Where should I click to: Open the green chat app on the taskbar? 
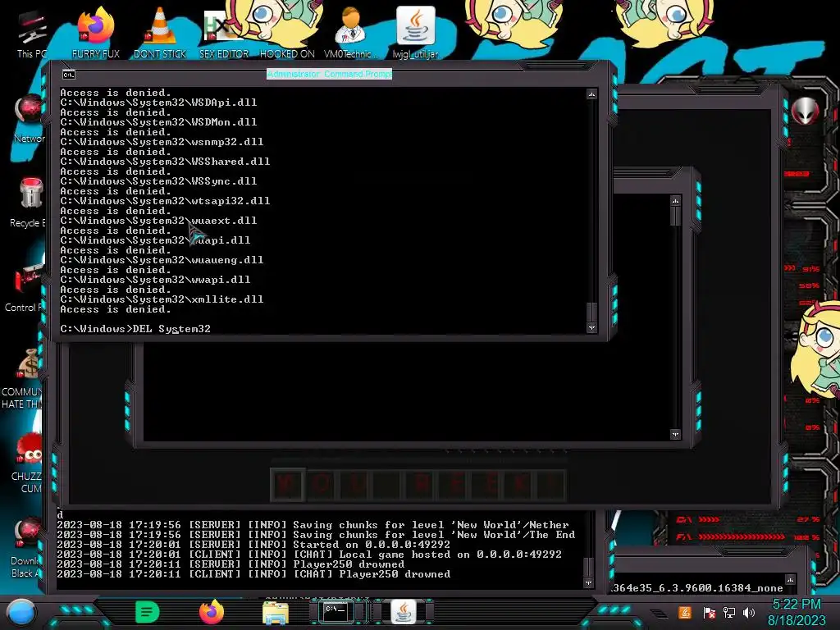[x=148, y=612]
